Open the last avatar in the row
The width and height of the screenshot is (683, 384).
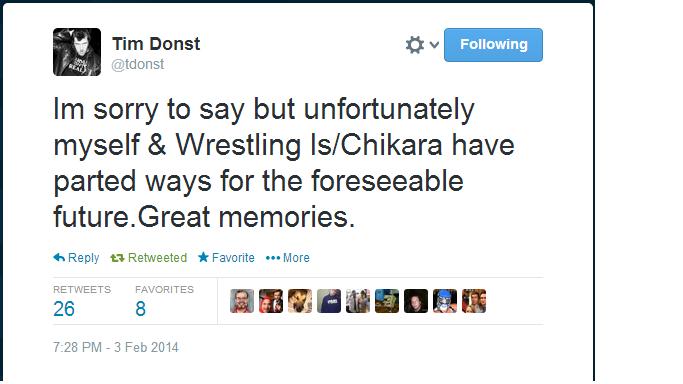tap(474, 301)
